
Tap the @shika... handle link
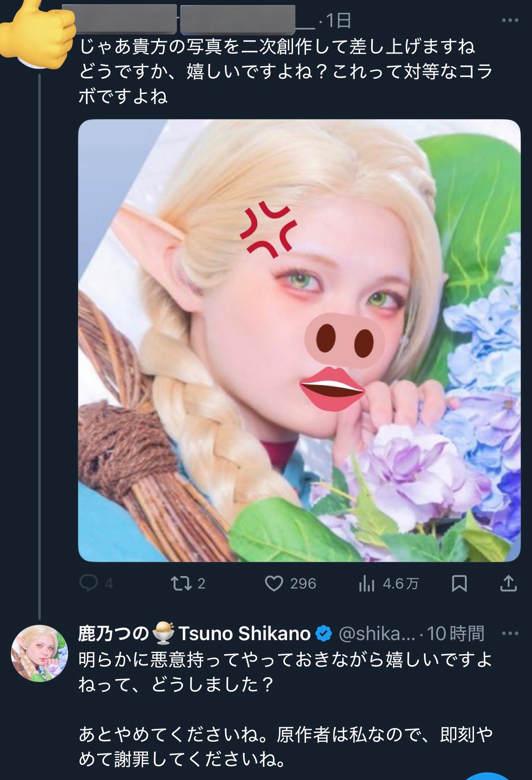(376, 634)
